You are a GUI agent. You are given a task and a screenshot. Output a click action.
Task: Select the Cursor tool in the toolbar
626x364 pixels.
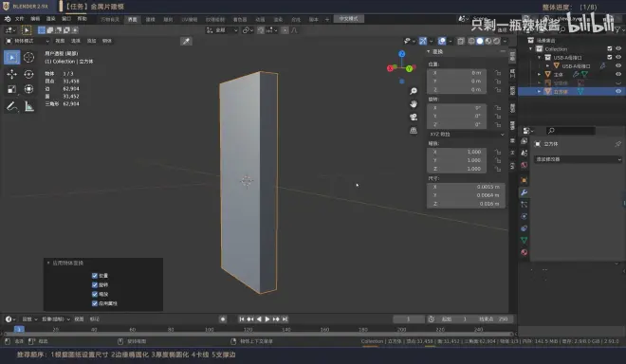click(28, 58)
